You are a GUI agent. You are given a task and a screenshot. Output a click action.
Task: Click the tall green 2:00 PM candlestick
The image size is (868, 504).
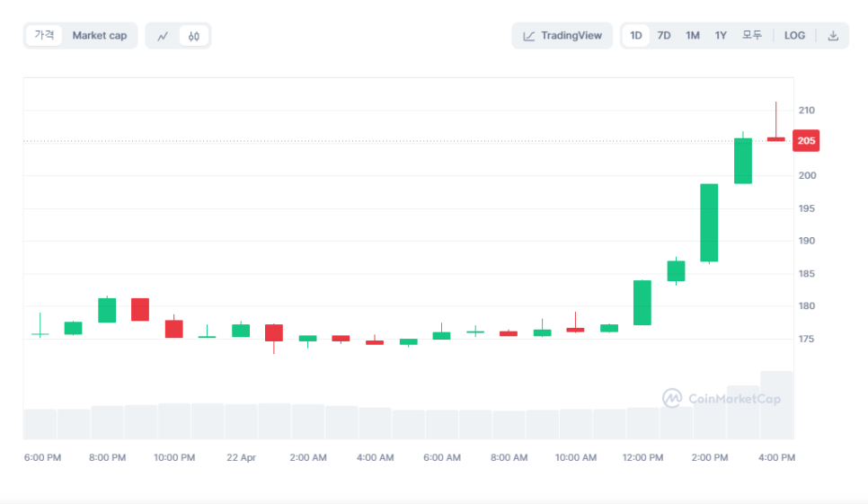pyautogui.click(x=709, y=223)
